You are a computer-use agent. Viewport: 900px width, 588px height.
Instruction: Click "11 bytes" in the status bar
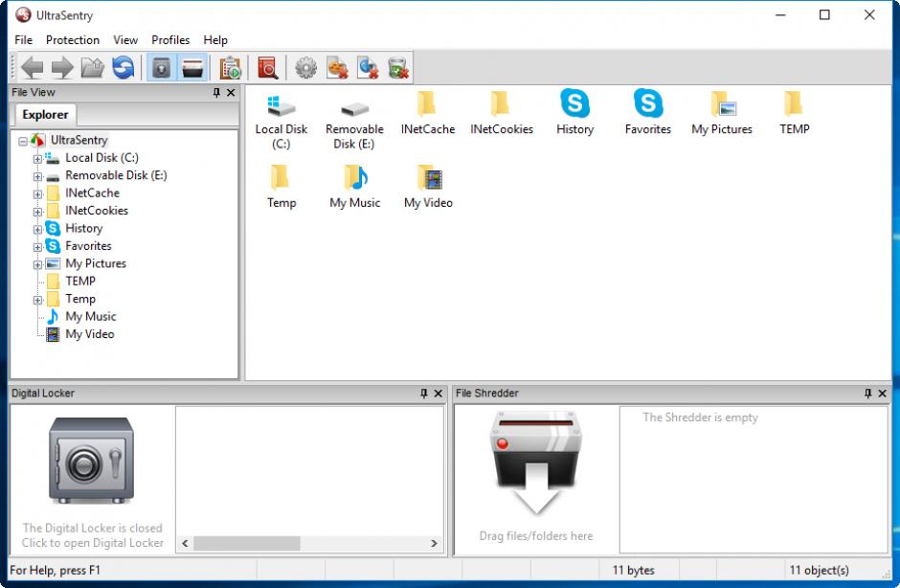point(633,570)
